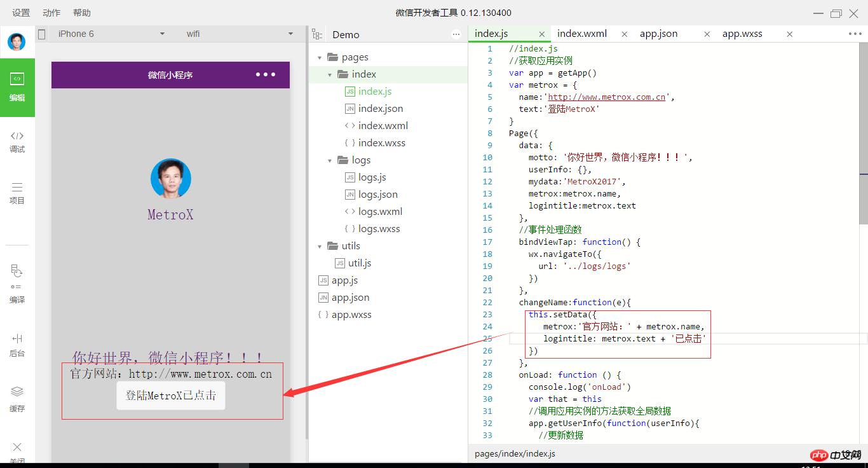Open the 项目 (Project) sidebar icon

[x=17, y=193]
